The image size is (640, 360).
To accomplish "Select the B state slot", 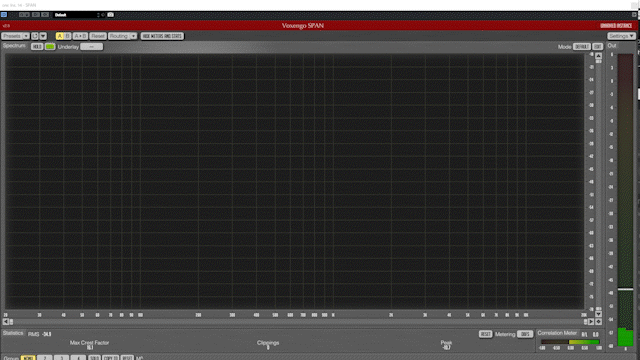I will [67, 36].
